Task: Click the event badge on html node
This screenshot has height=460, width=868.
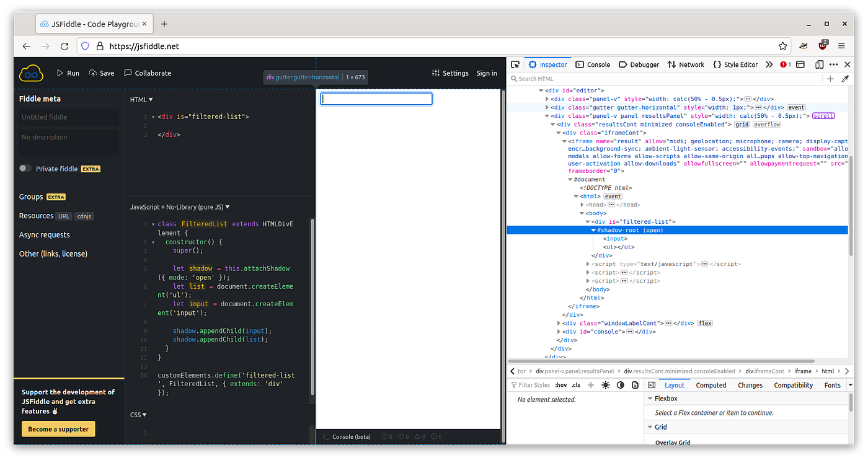Action: point(613,196)
